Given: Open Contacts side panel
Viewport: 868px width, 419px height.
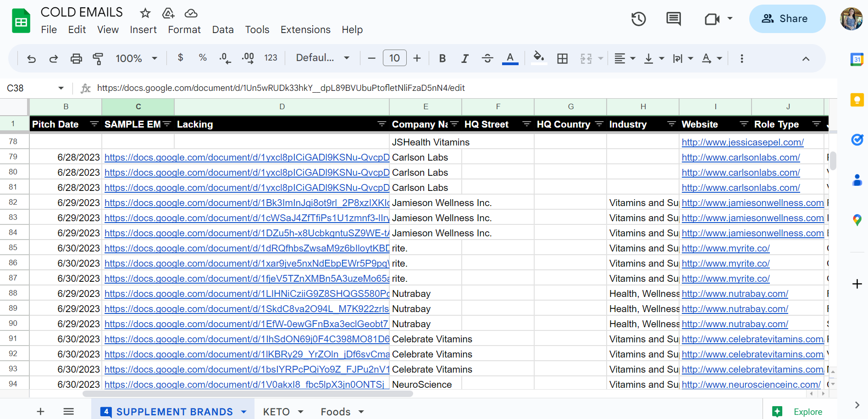Looking at the screenshot, I should [x=857, y=180].
